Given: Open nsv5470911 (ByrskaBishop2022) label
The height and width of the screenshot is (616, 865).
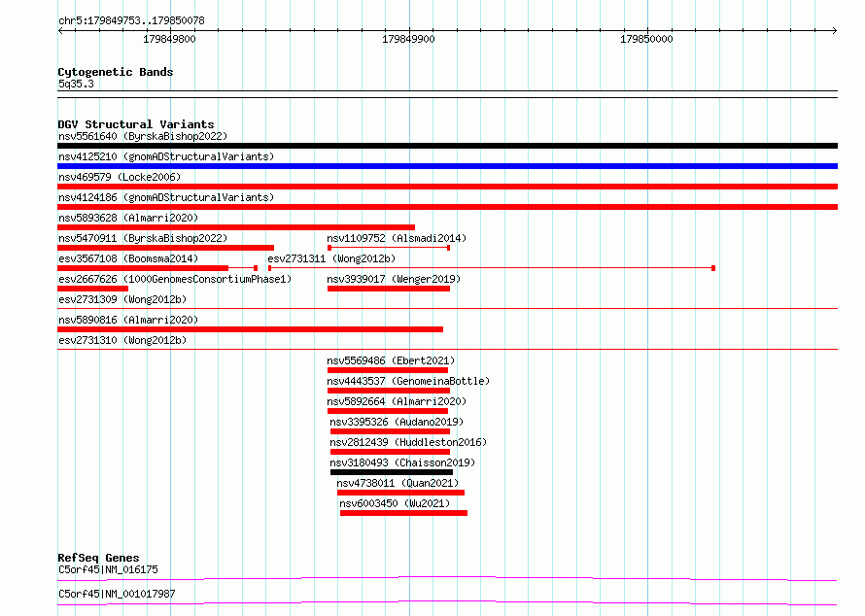Looking at the screenshot, I should [142, 238].
